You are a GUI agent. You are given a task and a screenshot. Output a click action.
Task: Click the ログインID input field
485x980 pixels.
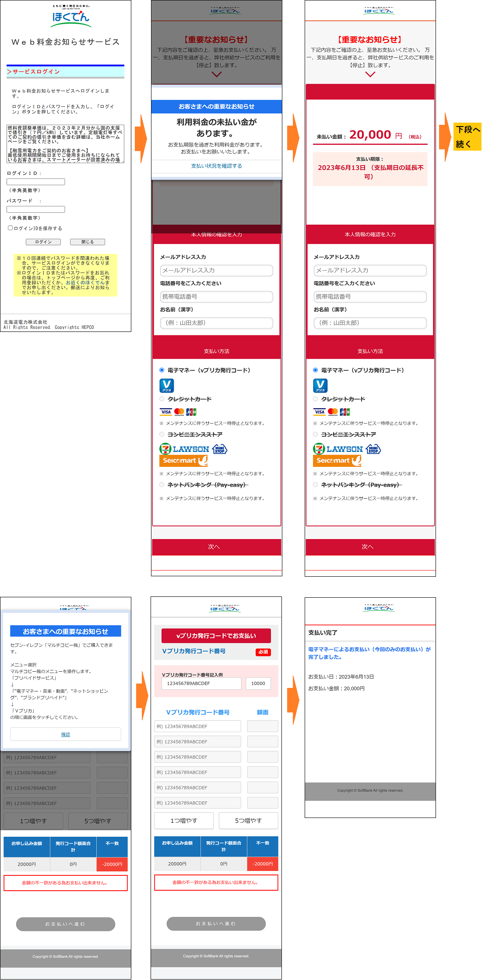36,182
